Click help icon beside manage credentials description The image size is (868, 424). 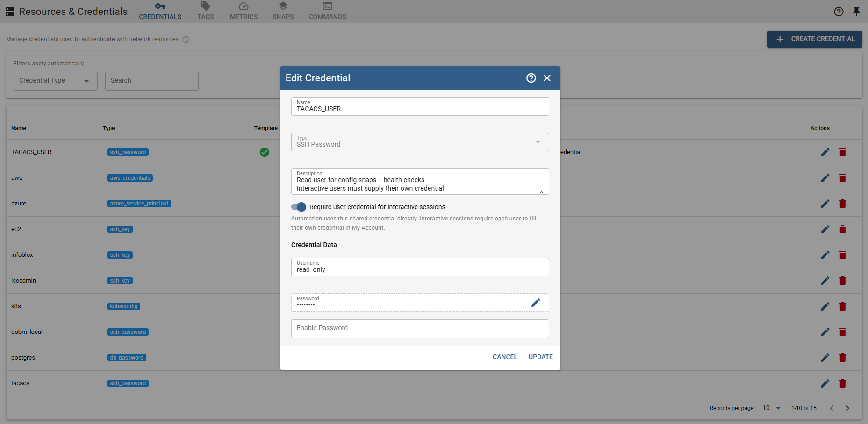click(186, 40)
